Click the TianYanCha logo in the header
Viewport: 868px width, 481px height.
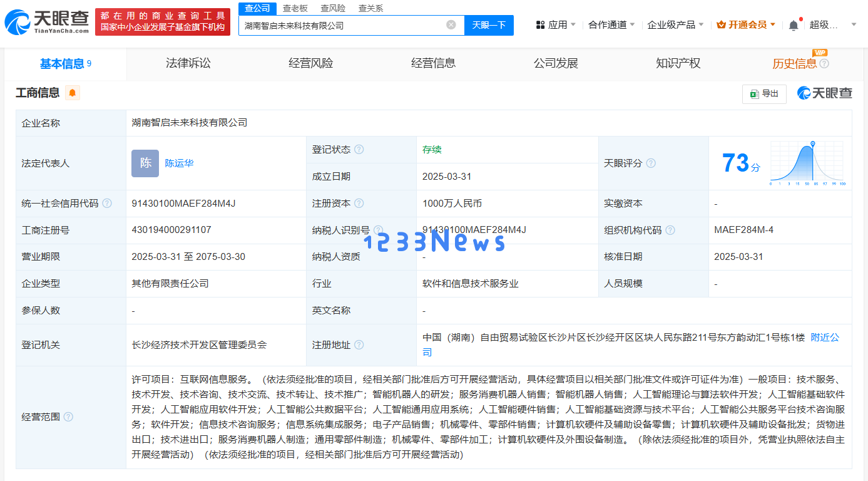tap(46, 21)
